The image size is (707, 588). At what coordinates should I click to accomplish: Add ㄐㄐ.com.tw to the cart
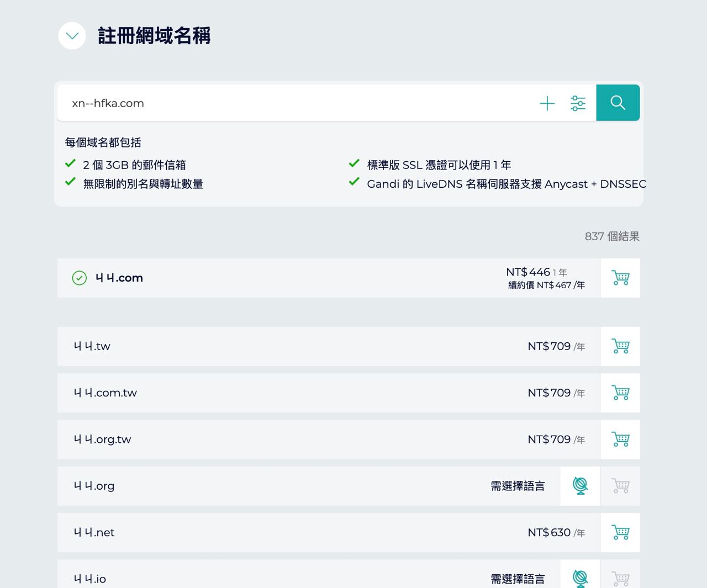click(x=620, y=393)
